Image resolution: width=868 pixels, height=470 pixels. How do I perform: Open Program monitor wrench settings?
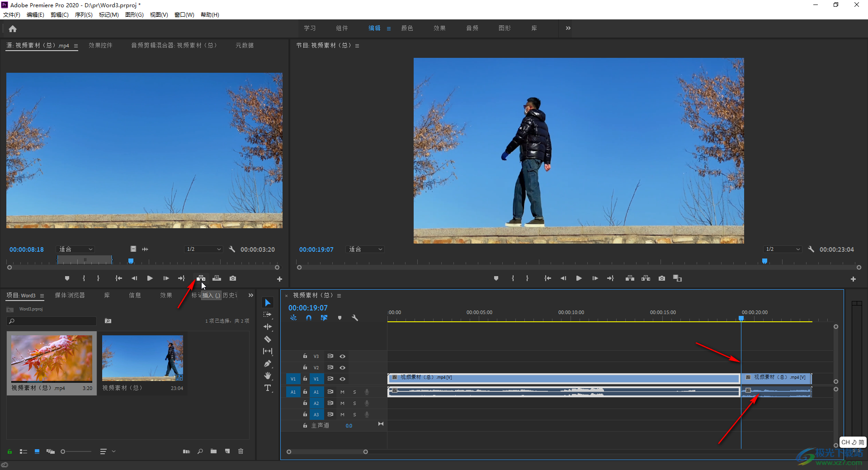(x=811, y=249)
